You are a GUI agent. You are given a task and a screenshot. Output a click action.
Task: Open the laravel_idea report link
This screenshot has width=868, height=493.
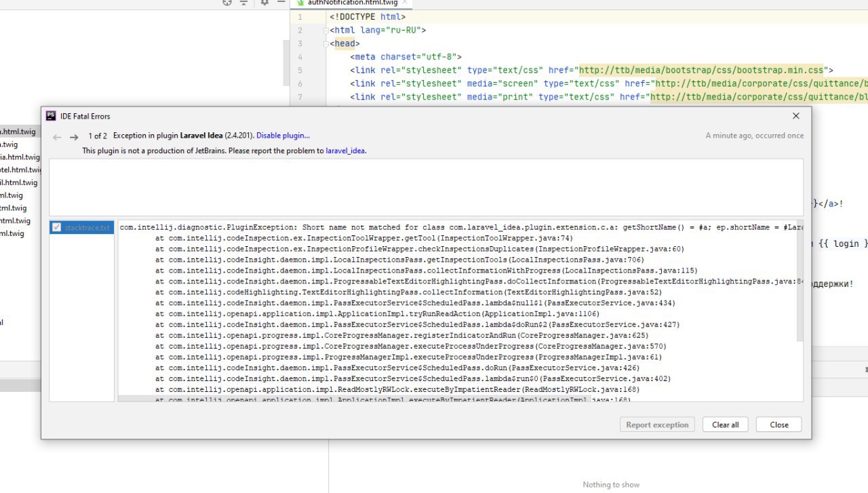(x=346, y=151)
